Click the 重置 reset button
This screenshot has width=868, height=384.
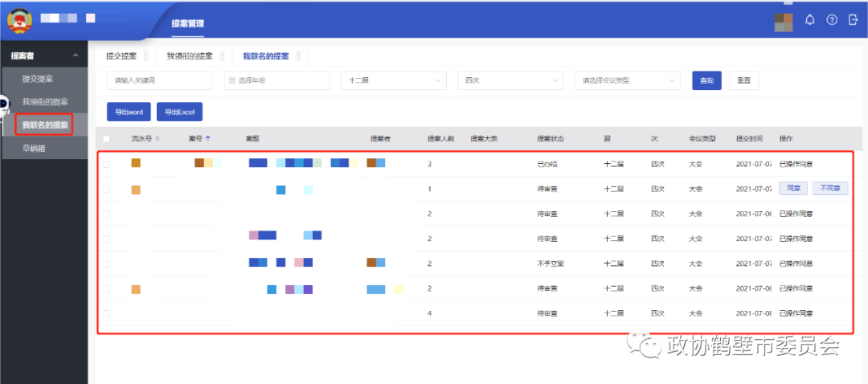tap(743, 80)
